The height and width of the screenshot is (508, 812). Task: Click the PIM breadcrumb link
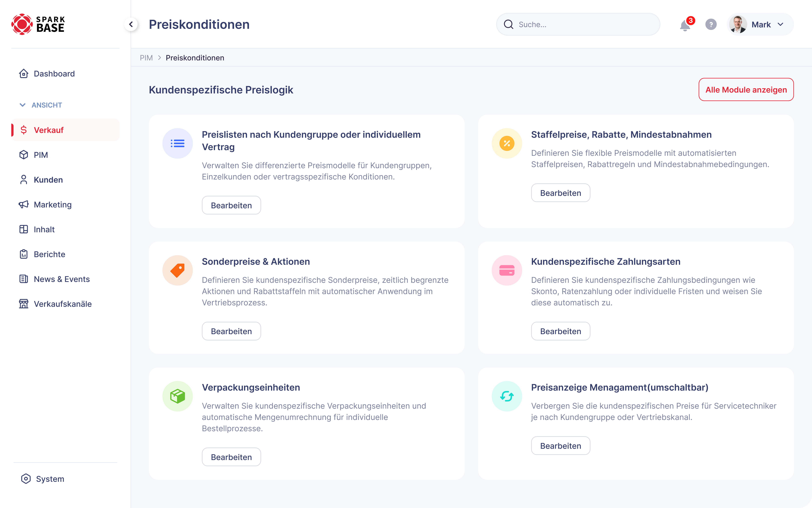click(146, 58)
